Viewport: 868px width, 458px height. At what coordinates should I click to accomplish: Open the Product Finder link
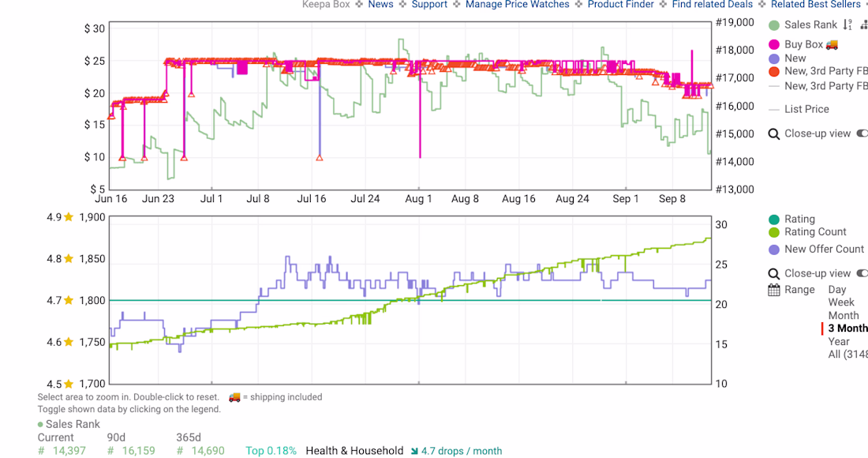tap(620, 5)
